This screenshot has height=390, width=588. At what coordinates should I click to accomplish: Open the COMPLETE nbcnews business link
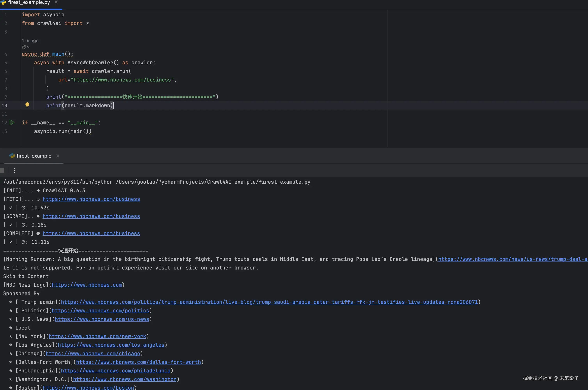[91, 233]
